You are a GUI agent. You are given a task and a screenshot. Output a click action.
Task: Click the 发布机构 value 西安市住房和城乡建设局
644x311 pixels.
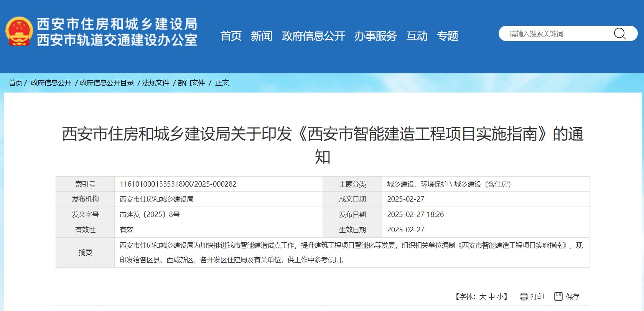[x=156, y=199]
